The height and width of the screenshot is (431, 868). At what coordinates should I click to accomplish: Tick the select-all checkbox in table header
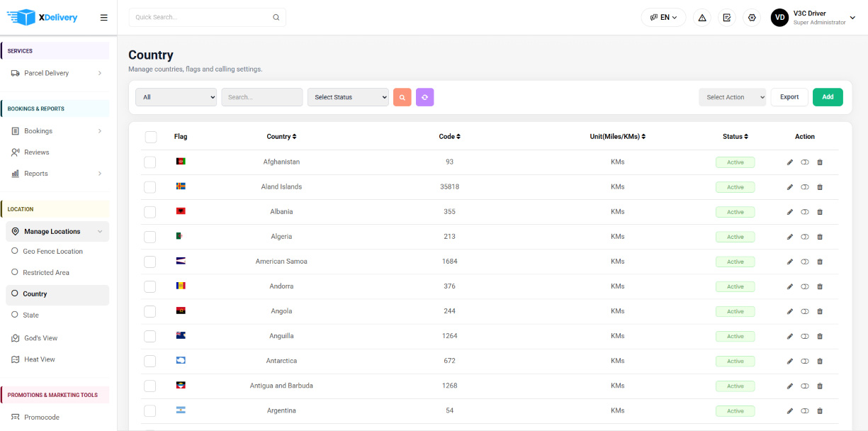pos(151,137)
